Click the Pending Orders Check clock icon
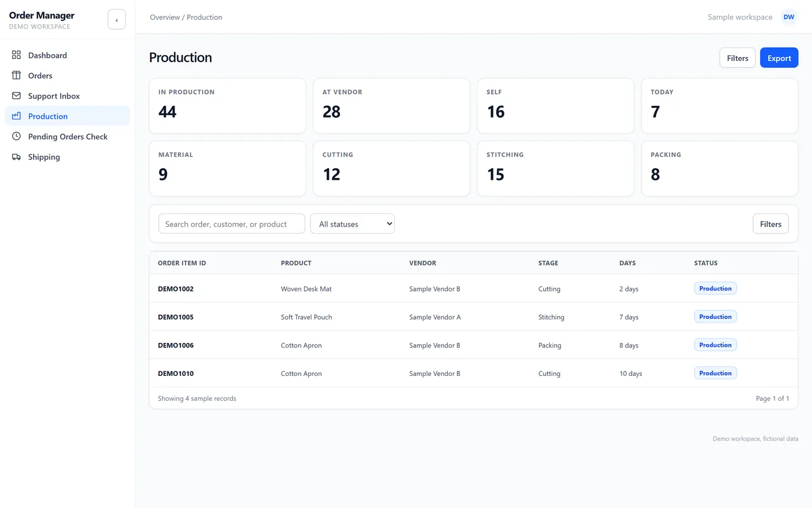The height and width of the screenshot is (508, 812). tap(16, 137)
